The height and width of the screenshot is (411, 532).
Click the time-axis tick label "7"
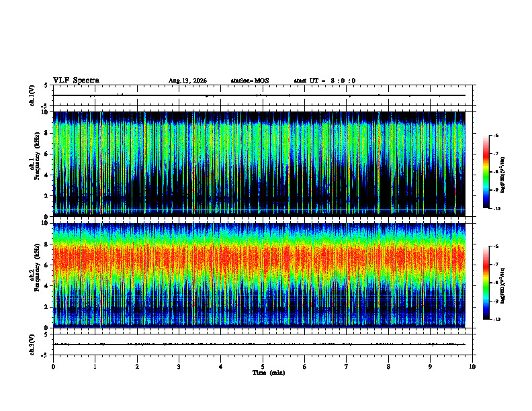(347, 367)
